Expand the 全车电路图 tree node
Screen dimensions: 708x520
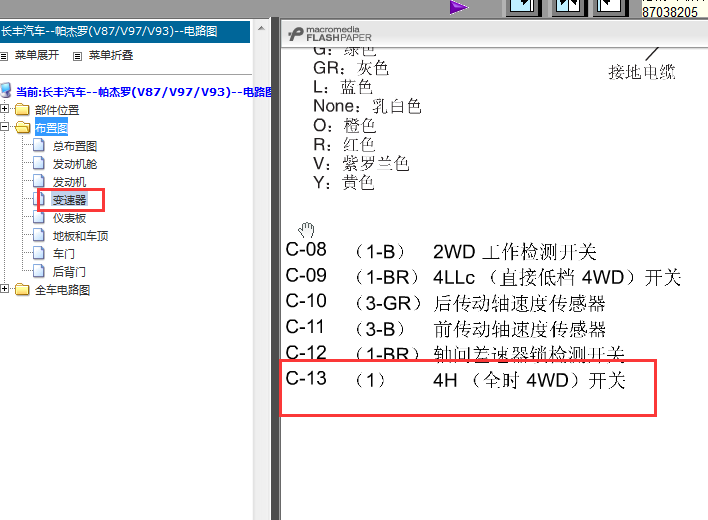click(5, 289)
